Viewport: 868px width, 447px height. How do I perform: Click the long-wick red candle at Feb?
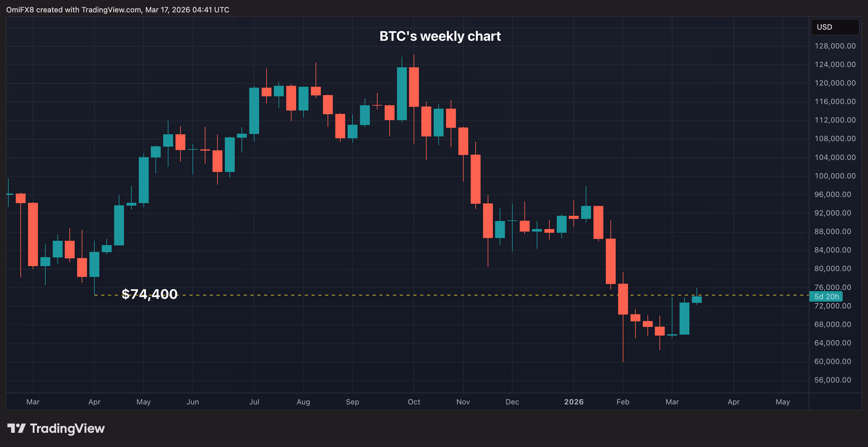[623, 299]
